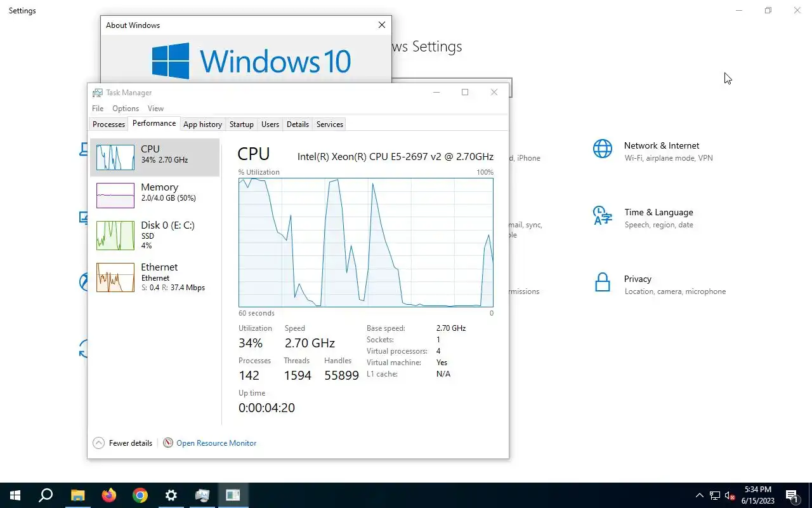Switch to the App history tab
812x508 pixels.
[x=202, y=124]
